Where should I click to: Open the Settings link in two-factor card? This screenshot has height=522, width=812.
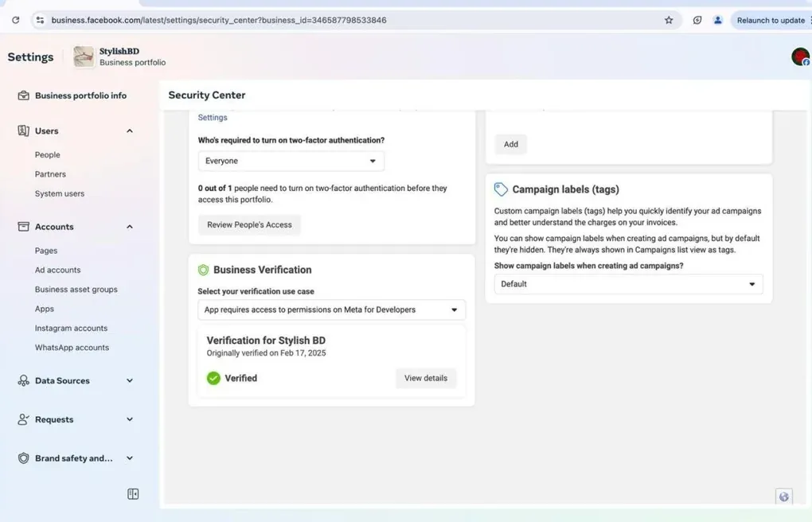(x=213, y=118)
